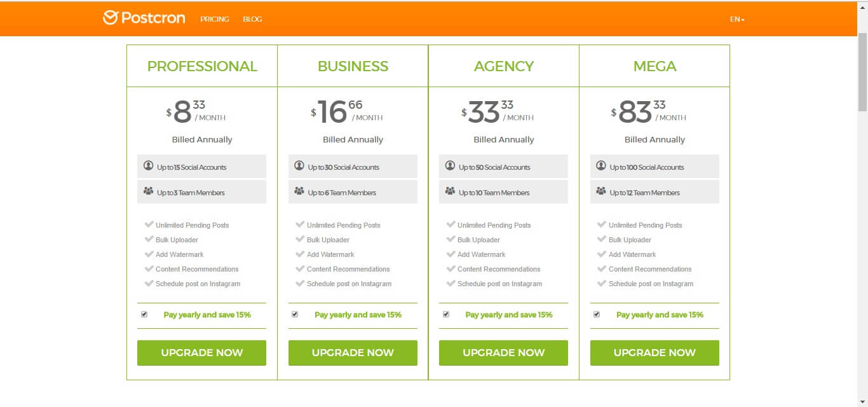This screenshot has width=868, height=407.
Task: Click the Bulk Uploader checkmark icon in Professional plan
Action: [x=149, y=240]
